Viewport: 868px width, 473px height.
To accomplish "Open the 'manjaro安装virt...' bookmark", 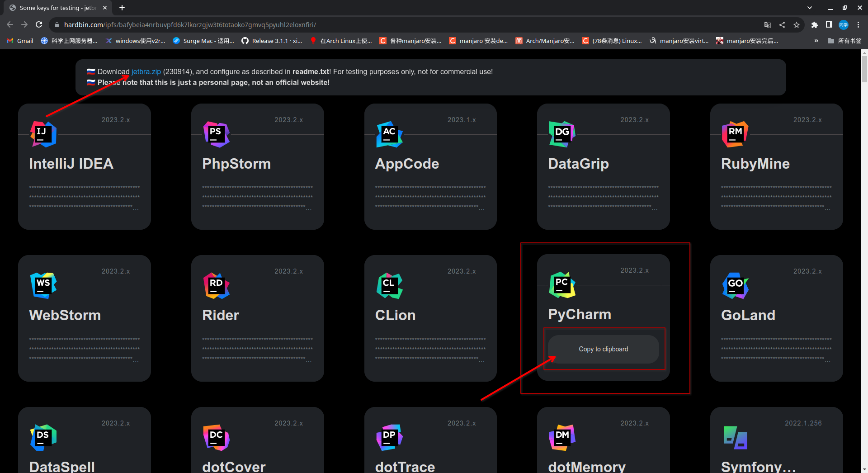I will (x=679, y=41).
